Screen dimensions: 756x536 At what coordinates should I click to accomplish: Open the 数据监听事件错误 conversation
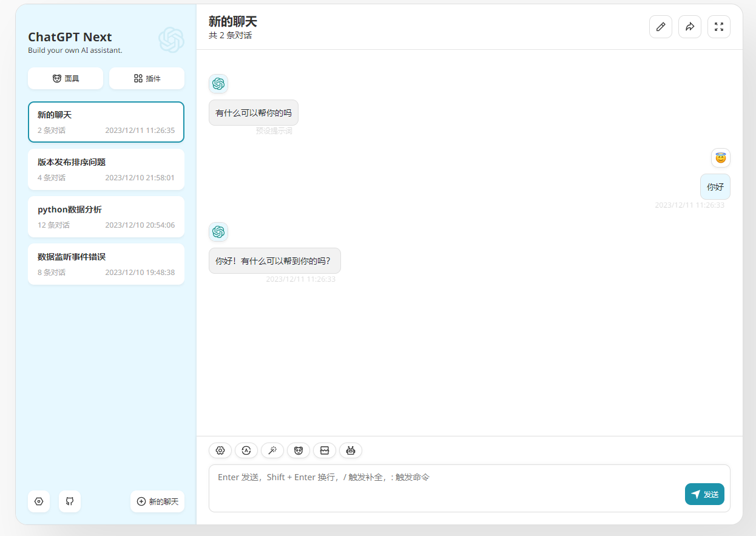[x=106, y=264]
